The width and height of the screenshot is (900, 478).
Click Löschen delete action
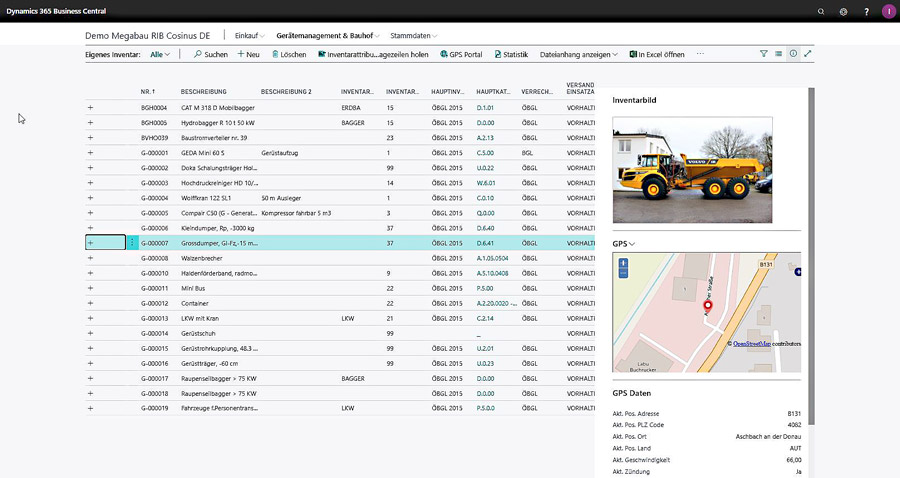coord(289,55)
